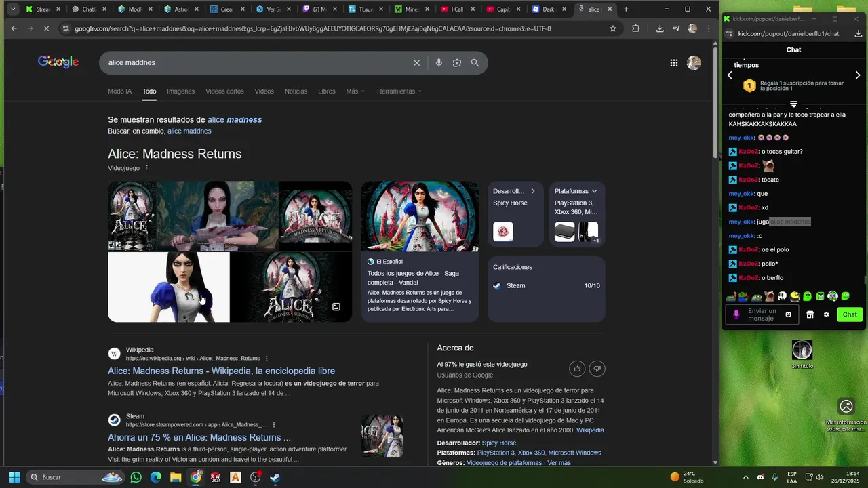This screenshot has height=488, width=868.
Task: Show hidden system tray icons
Action: coord(746,477)
